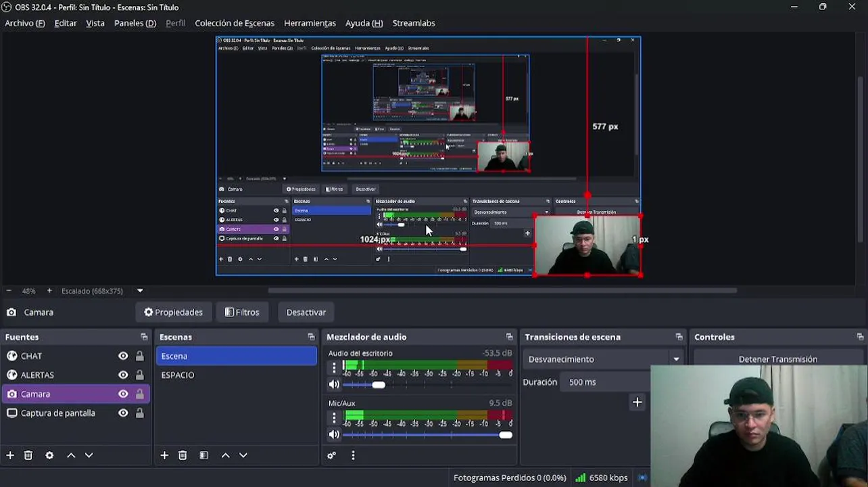Select the camera source in the preview canvas

[587, 246]
